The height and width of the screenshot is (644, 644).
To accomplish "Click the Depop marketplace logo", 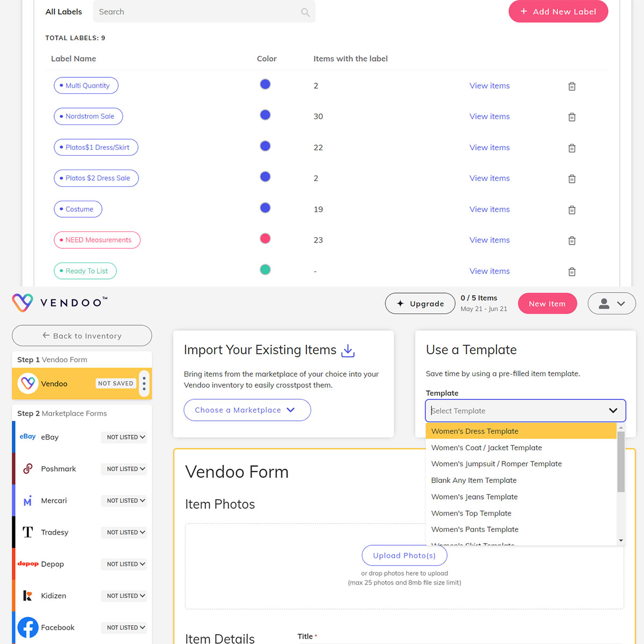I will [28, 564].
